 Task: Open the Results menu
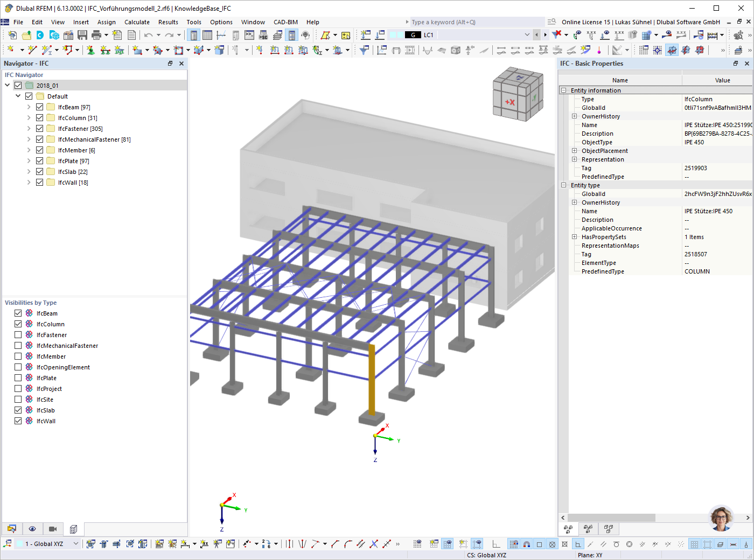(x=168, y=22)
